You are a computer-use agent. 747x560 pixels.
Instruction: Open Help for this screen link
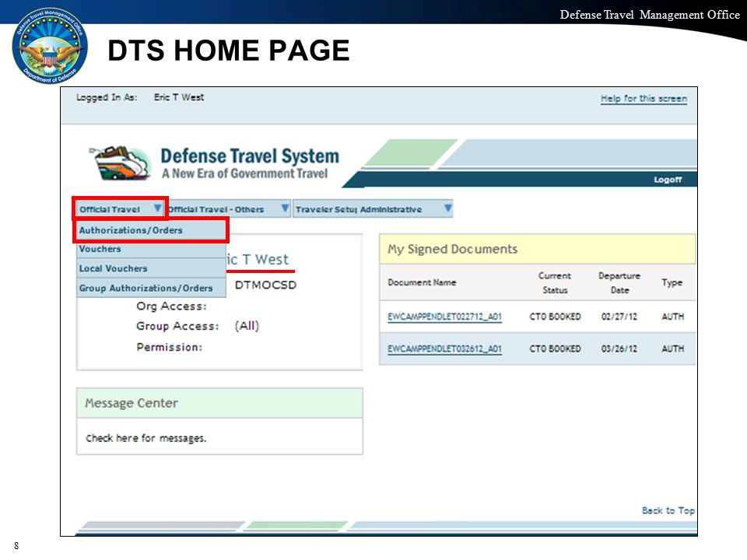[x=644, y=99]
